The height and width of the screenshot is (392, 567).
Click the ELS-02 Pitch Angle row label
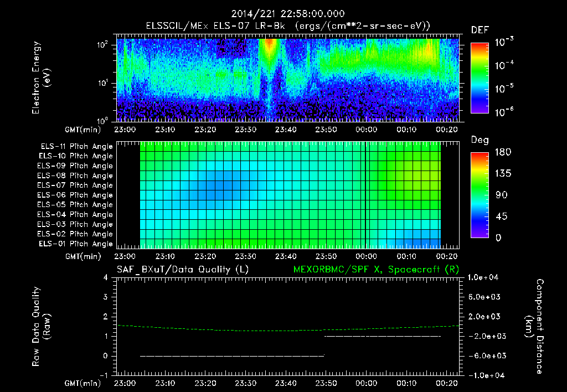(75, 234)
